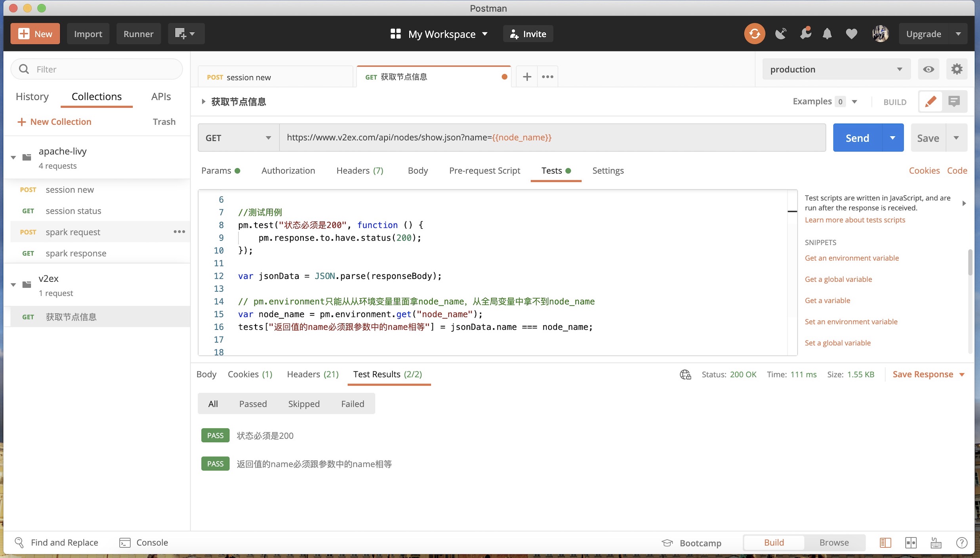Open the manage environments gear icon
Screen dimensions: 980x558
[957, 69]
